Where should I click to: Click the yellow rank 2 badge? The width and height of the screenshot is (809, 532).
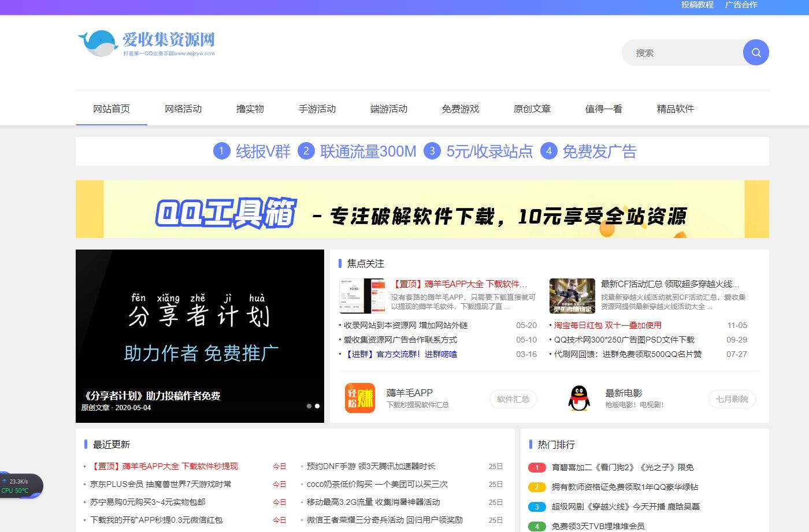pyautogui.click(x=537, y=488)
